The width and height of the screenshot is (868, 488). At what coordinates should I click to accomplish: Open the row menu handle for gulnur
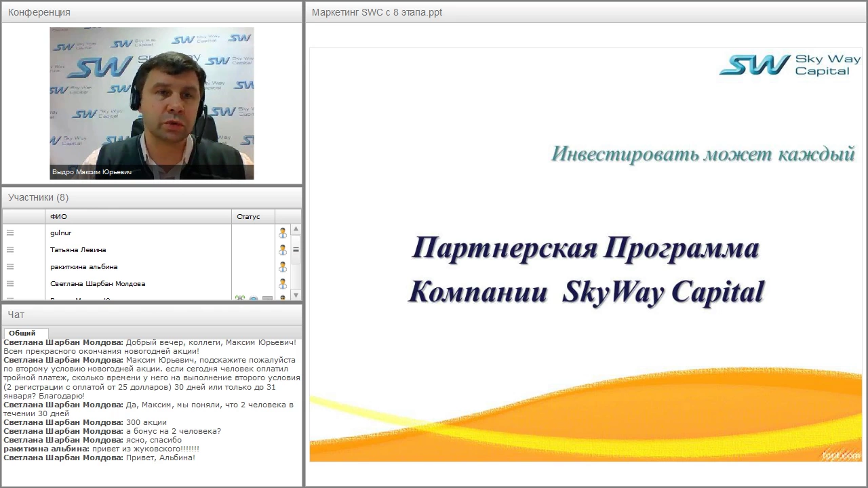coord(10,233)
